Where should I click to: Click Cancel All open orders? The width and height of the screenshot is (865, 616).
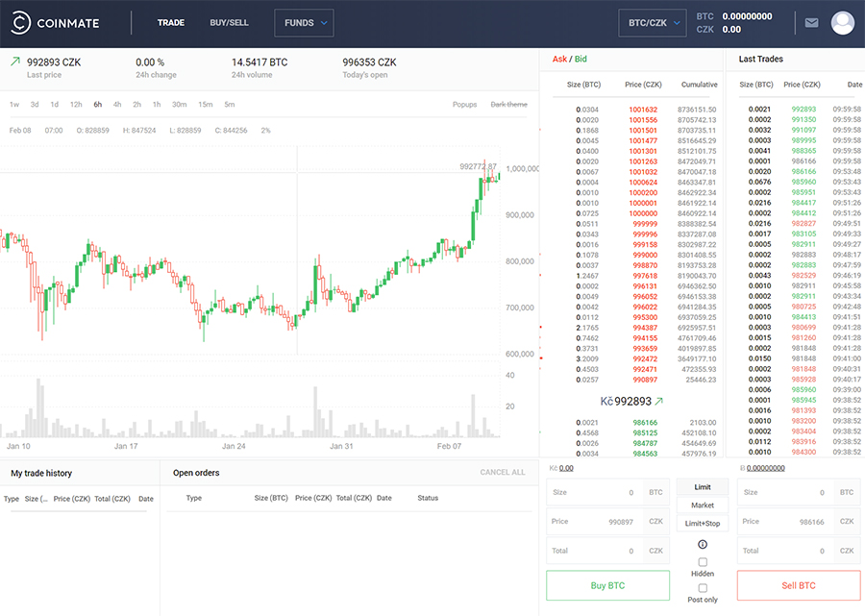pos(503,472)
